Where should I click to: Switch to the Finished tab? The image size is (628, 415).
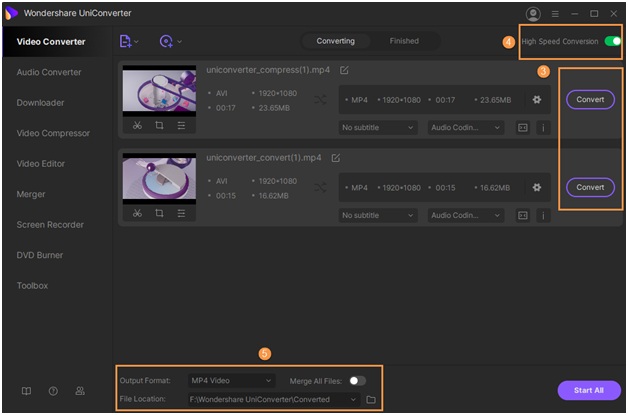tap(404, 41)
